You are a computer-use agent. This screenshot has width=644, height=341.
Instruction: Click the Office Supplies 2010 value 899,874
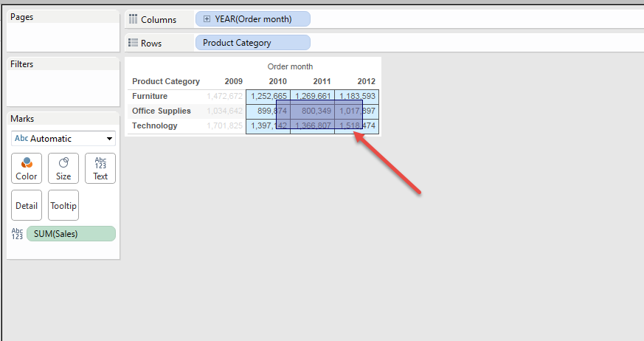click(269, 111)
